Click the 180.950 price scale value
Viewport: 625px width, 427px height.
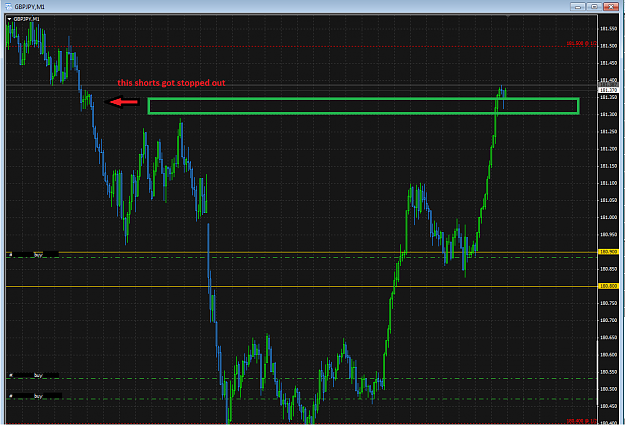coord(609,234)
